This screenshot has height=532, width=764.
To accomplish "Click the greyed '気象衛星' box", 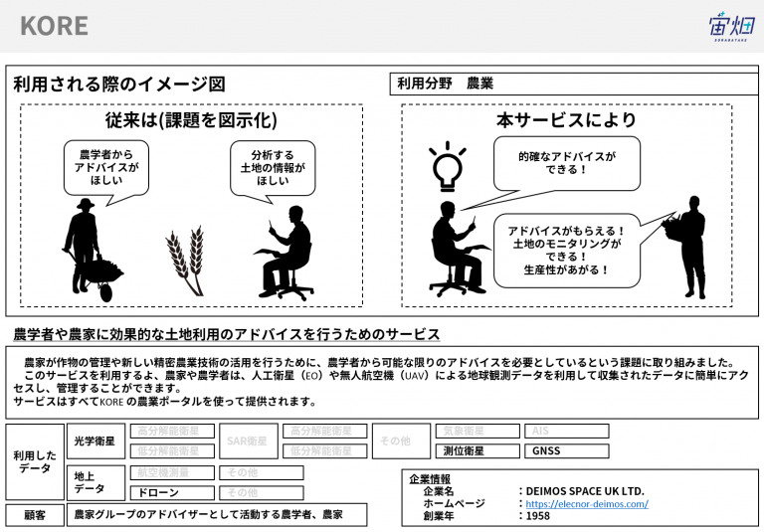I will (477, 432).
